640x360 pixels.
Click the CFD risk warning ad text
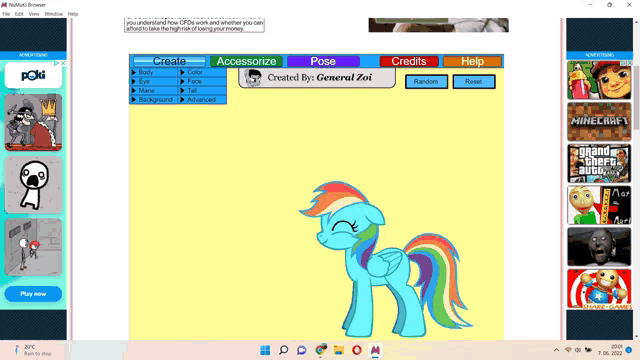(x=195, y=25)
